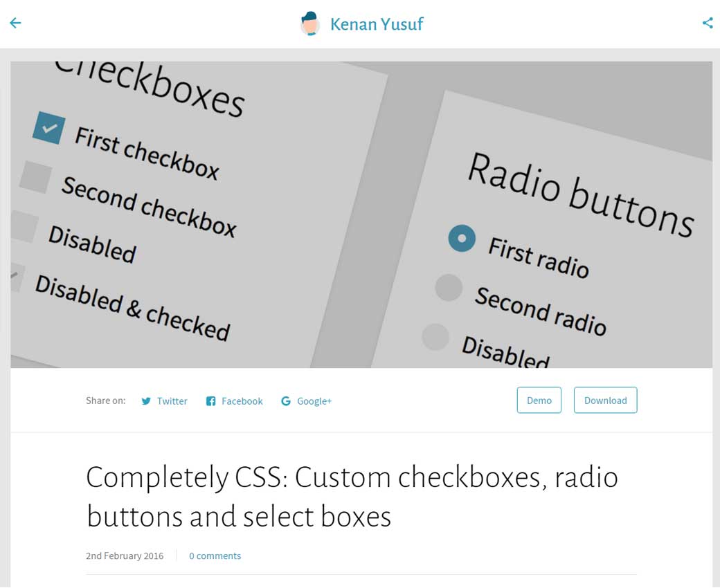Click the Twitter bird icon
This screenshot has width=720, height=588.
pos(146,401)
